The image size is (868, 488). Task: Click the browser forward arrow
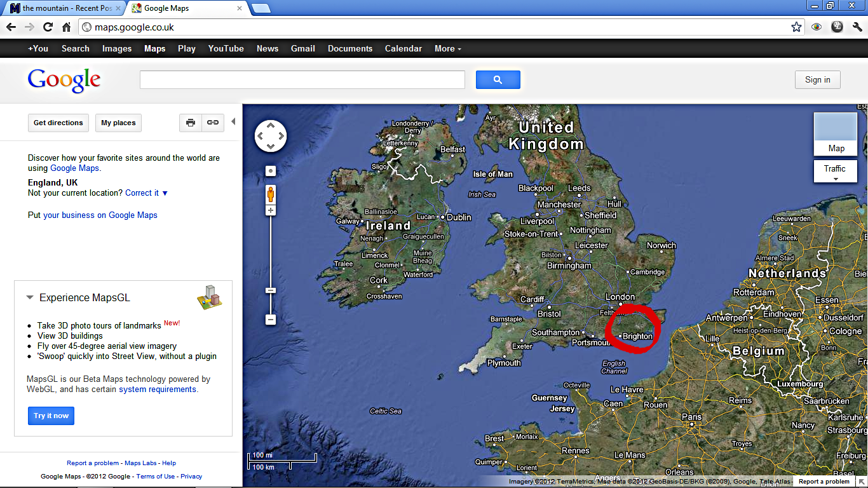click(29, 27)
